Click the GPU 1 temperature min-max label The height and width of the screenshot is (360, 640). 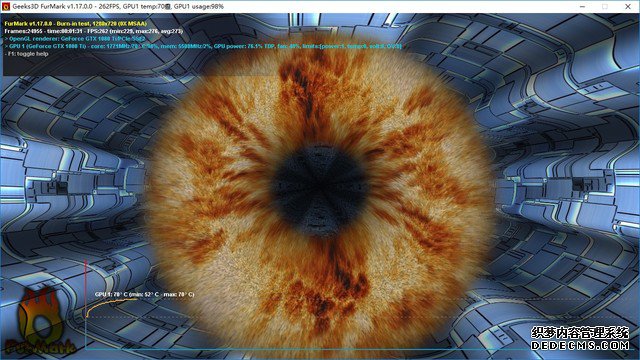point(144,294)
